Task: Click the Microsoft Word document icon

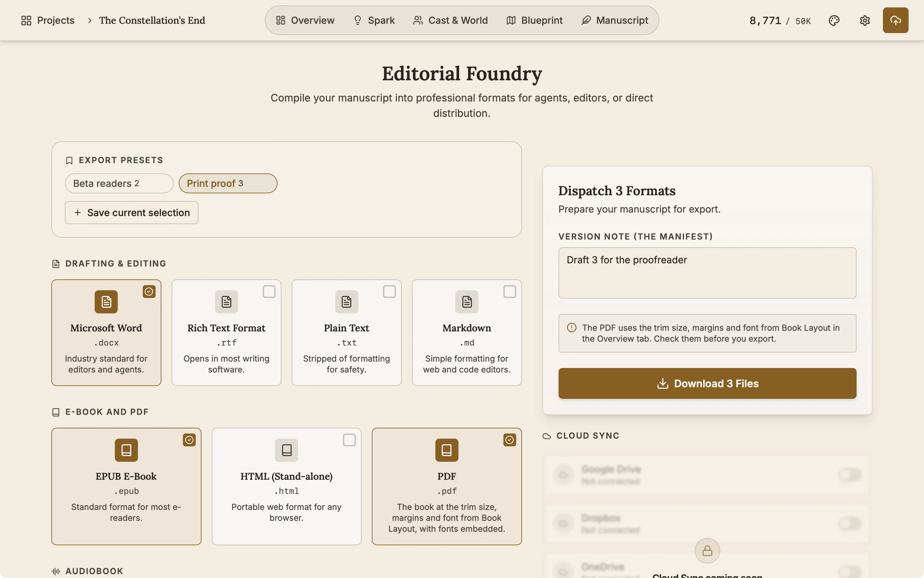Action: 106,302
